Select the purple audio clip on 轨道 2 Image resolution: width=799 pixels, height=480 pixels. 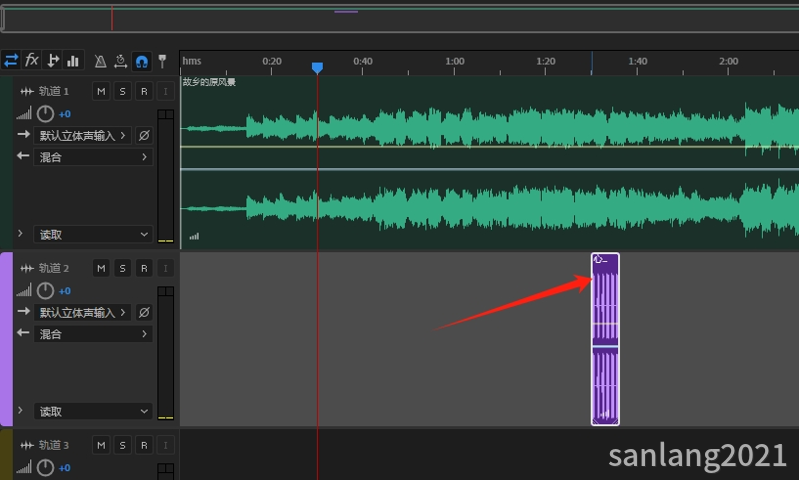pos(605,340)
